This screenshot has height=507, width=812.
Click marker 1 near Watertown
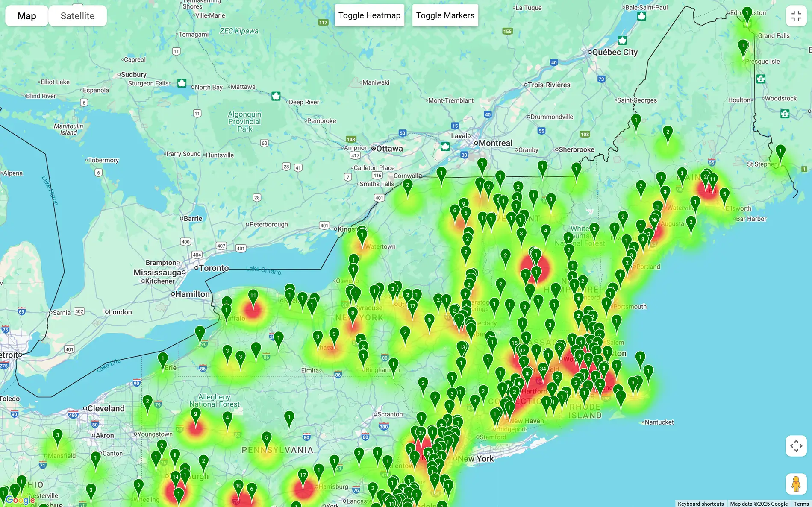(x=362, y=237)
